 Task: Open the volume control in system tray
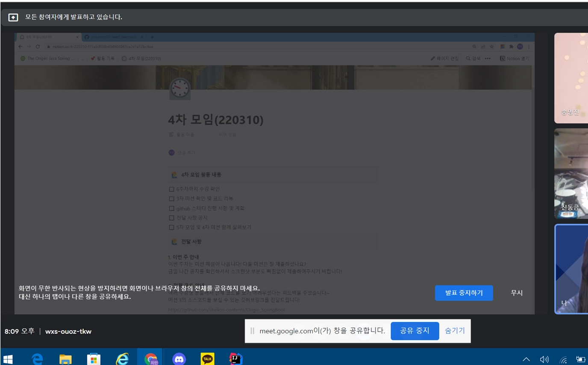(544, 359)
